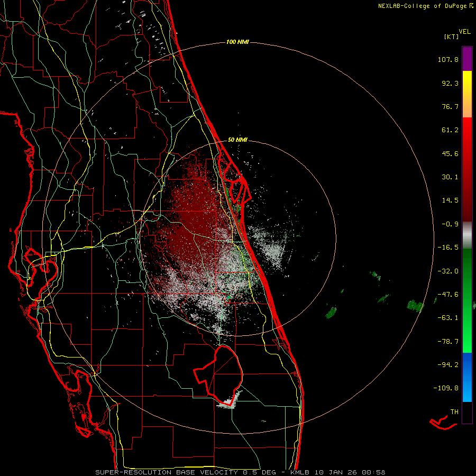476x476 pixels.
Task: Select the -0.9 velocity scale label
Action: 450,224
